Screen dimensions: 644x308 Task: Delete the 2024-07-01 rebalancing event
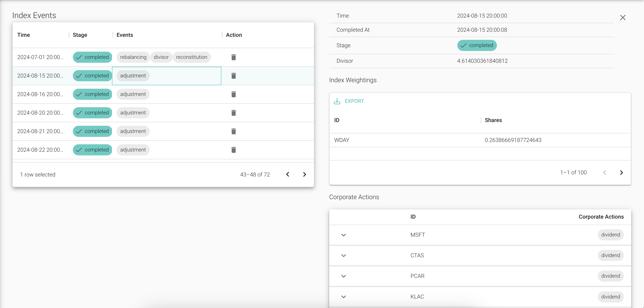point(233,57)
